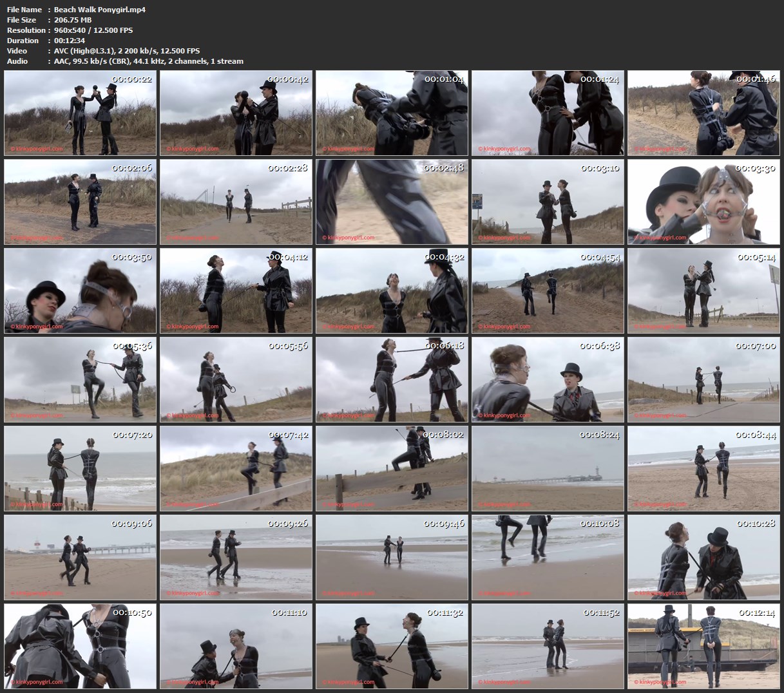Select the 00:04:32 frame

coord(392,290)
